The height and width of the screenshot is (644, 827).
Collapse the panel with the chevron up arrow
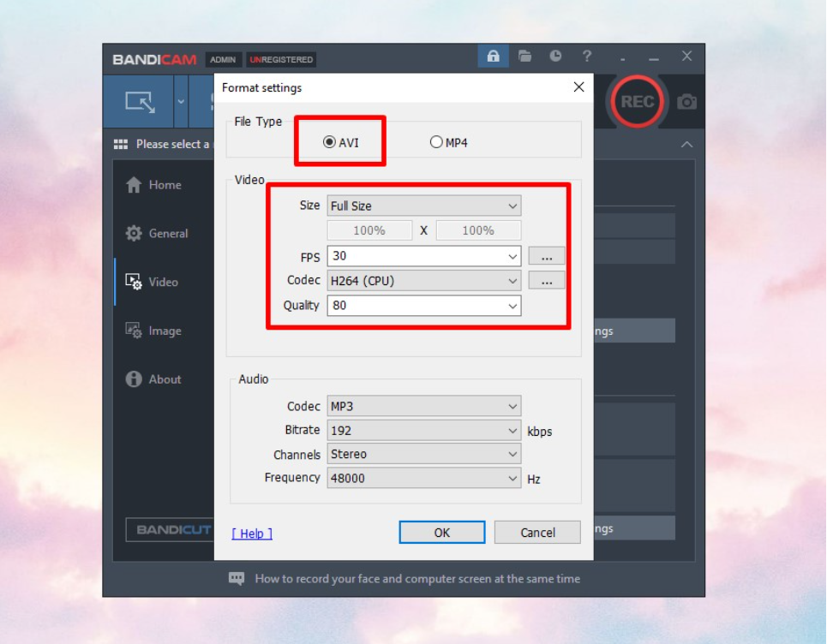(686, 145)
